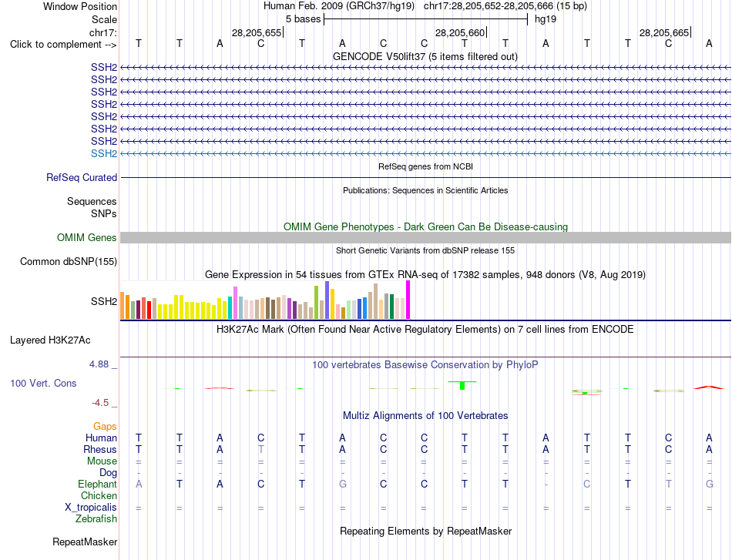The image size is (732, 560).
Task: Click the Window Position label
Action: click(80, 6)
